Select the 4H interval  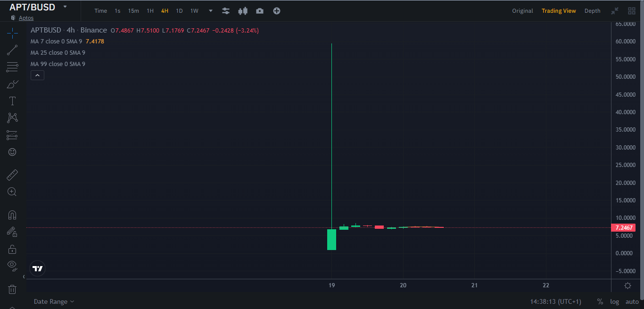(x=165, y=11)
